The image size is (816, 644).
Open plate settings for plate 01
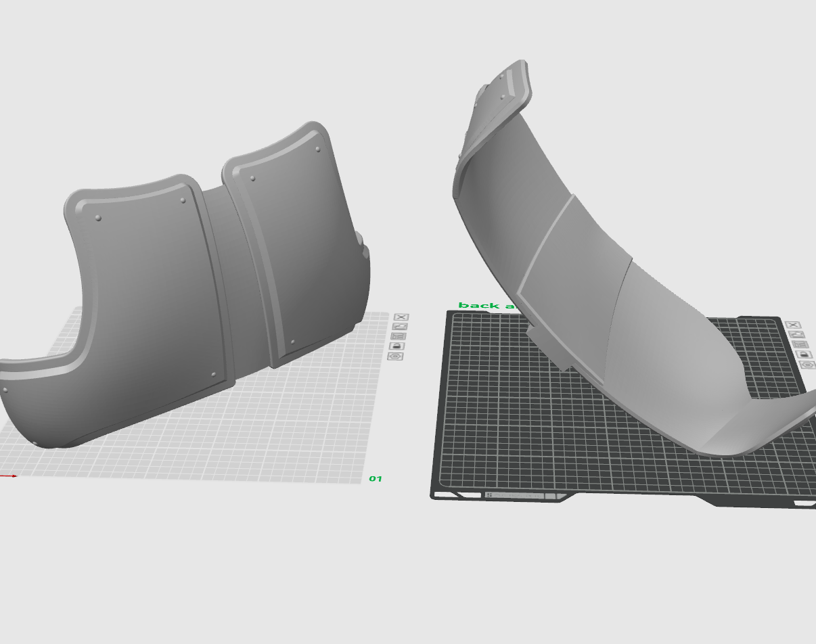pos(395,356)
